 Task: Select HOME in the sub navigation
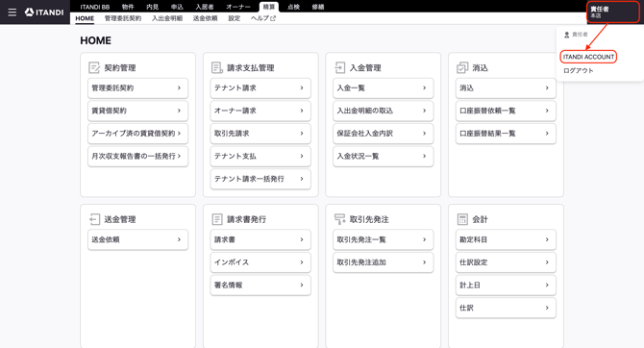click(85, 18)
